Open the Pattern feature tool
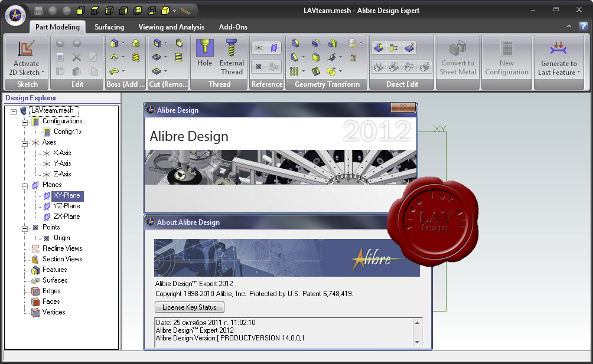The image size is (593, 364). (295, 71)
